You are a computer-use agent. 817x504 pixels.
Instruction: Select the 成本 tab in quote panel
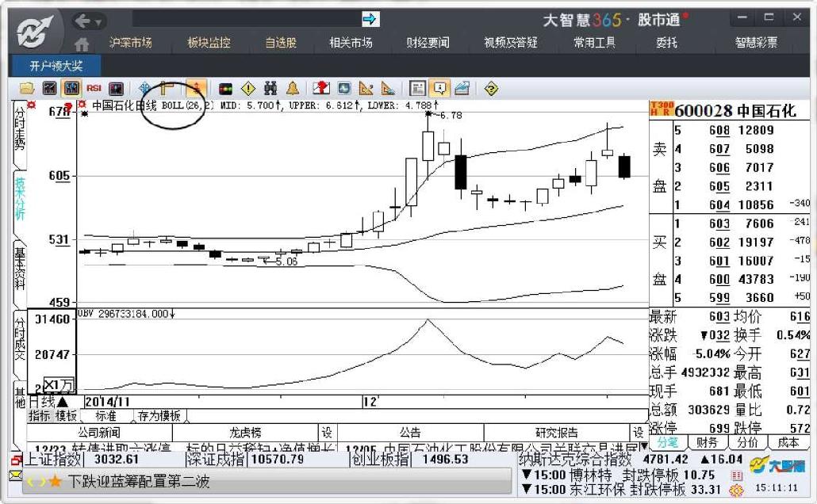(x=788, y=442)
